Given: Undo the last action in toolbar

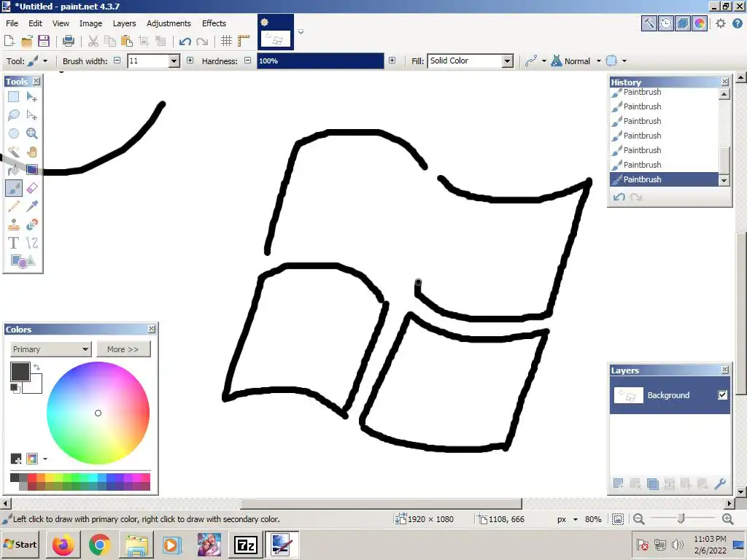Looking at the screenshot, I should (x=185, y=41).
